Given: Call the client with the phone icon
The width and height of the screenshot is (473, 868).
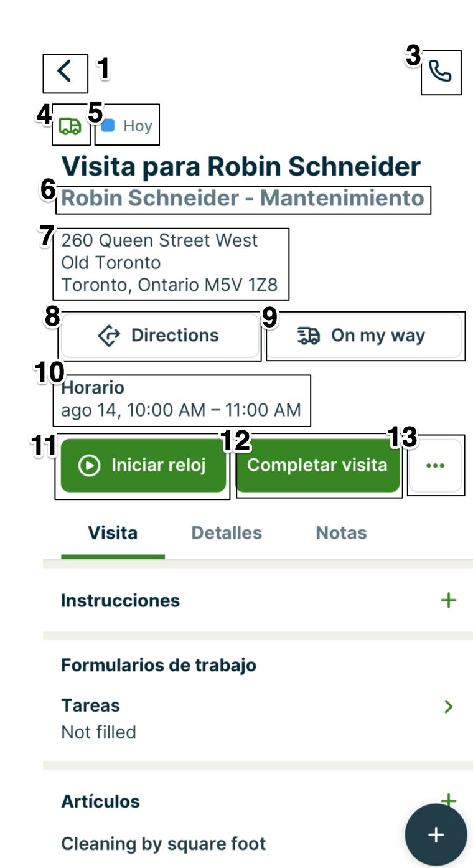Looking at the screenshot, I should click(441, 72).
